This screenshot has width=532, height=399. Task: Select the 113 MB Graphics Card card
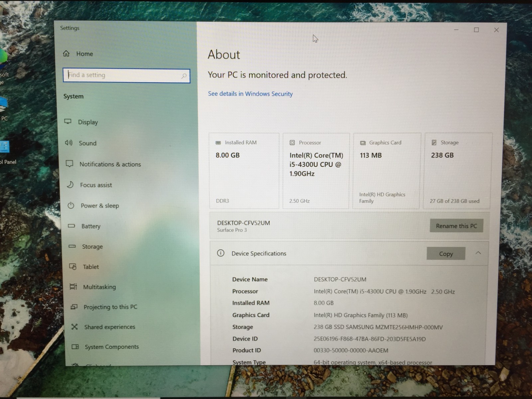click(387, 171)
